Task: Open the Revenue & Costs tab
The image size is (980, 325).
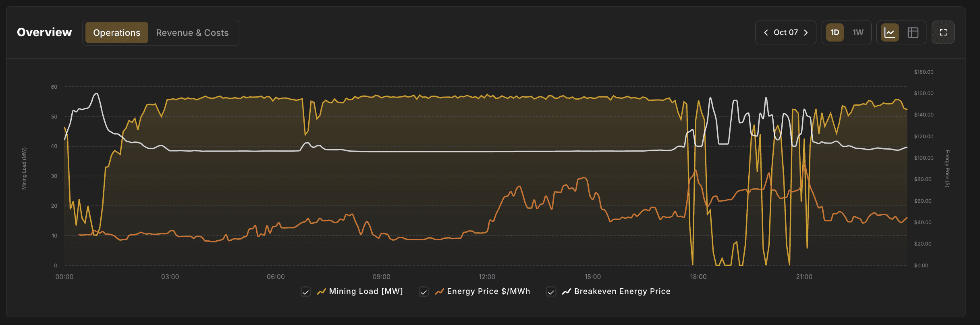Action: pos(192,33)
